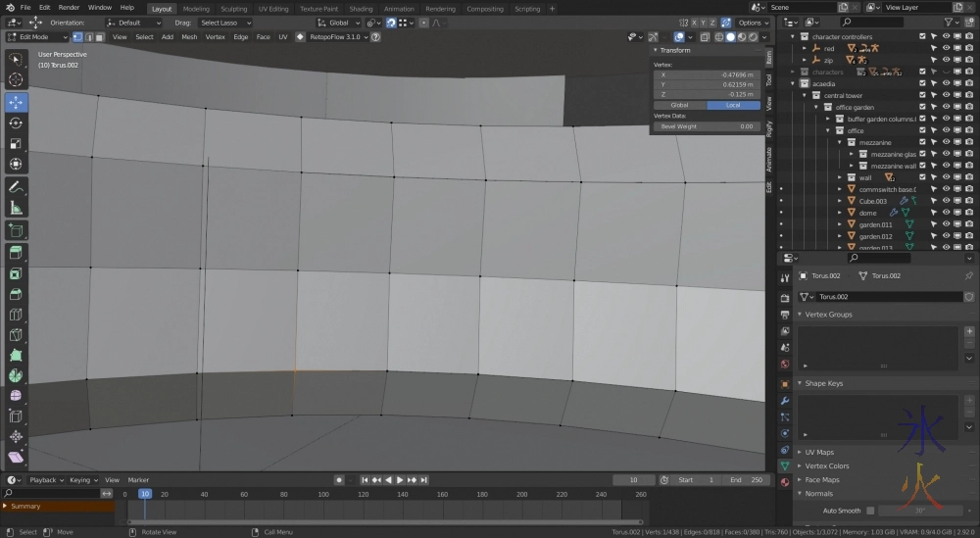Open the Material properties tab icon
980x538 pixels.
tap(785, 482)
